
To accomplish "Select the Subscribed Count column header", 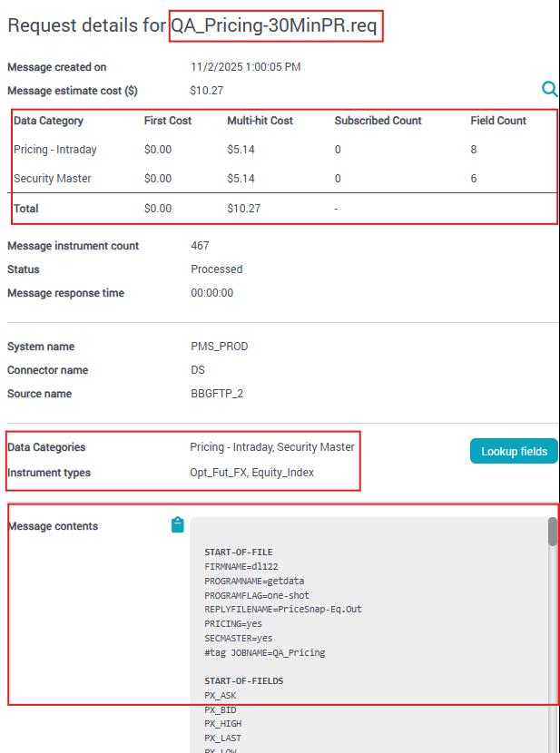I will click(378, 121).
